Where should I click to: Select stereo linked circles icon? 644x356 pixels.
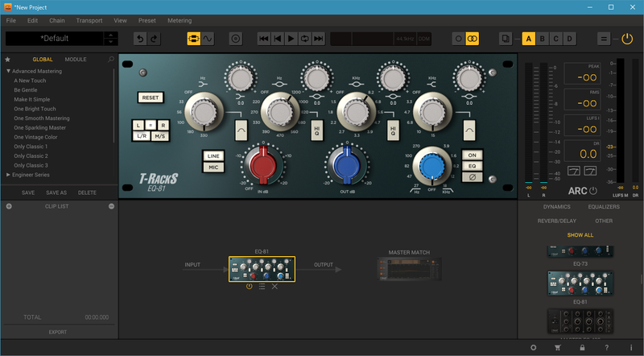pos(473,39)
